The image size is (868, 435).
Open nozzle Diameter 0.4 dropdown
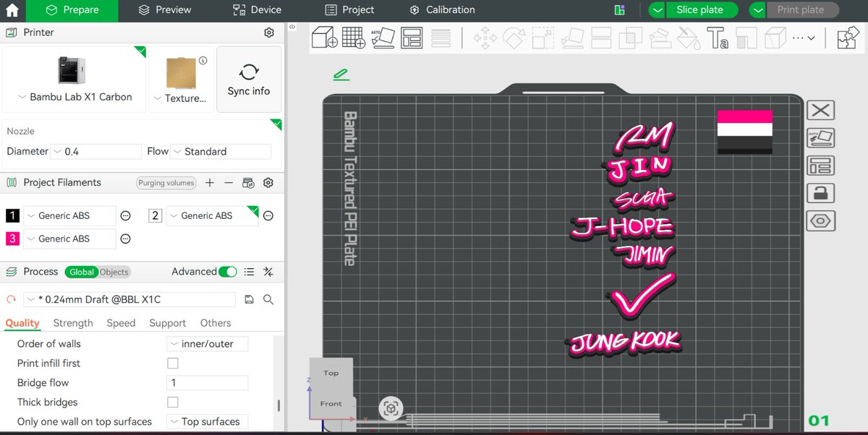click(96, 152)
